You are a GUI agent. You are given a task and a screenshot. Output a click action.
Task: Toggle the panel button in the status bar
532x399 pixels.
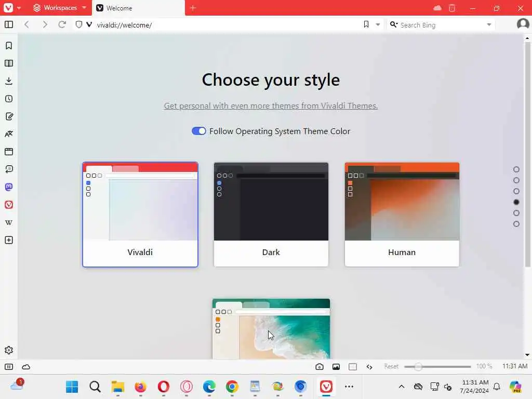click(9, 367)
